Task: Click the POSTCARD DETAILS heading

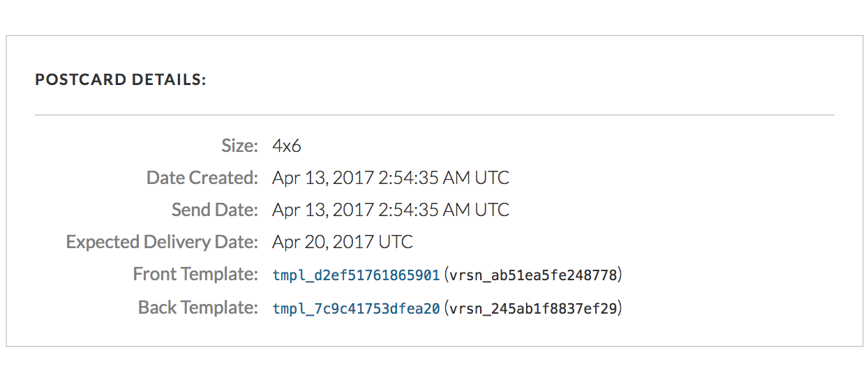Action: pyautogui.click(x=121, y=79)
